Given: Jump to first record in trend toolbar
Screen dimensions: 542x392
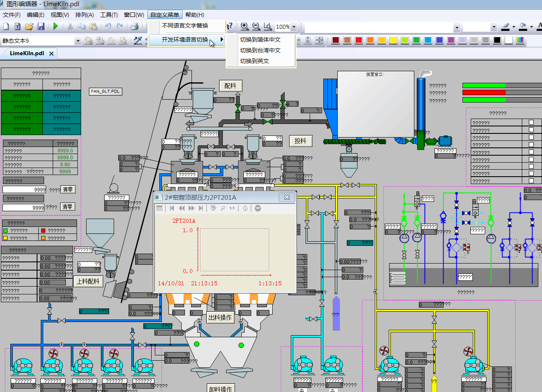Looking at the screenshot, I should (172, 208).
